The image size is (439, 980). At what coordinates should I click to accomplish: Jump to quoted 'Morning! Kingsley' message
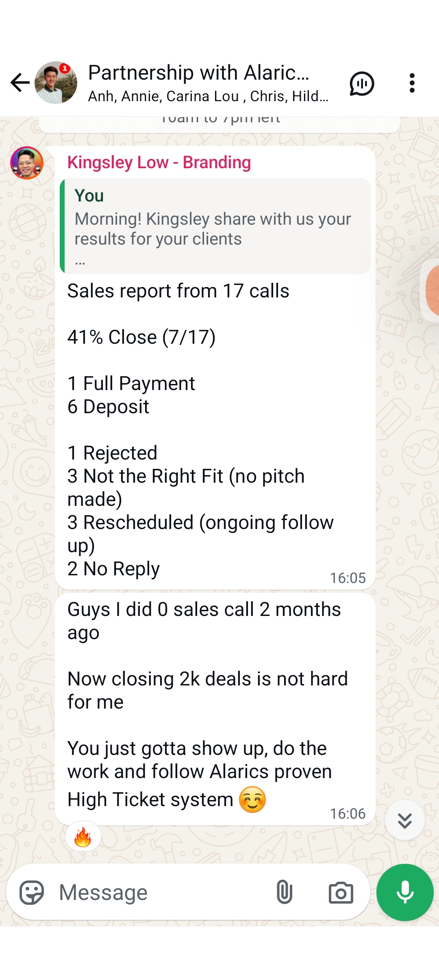(x=215, y=226)
